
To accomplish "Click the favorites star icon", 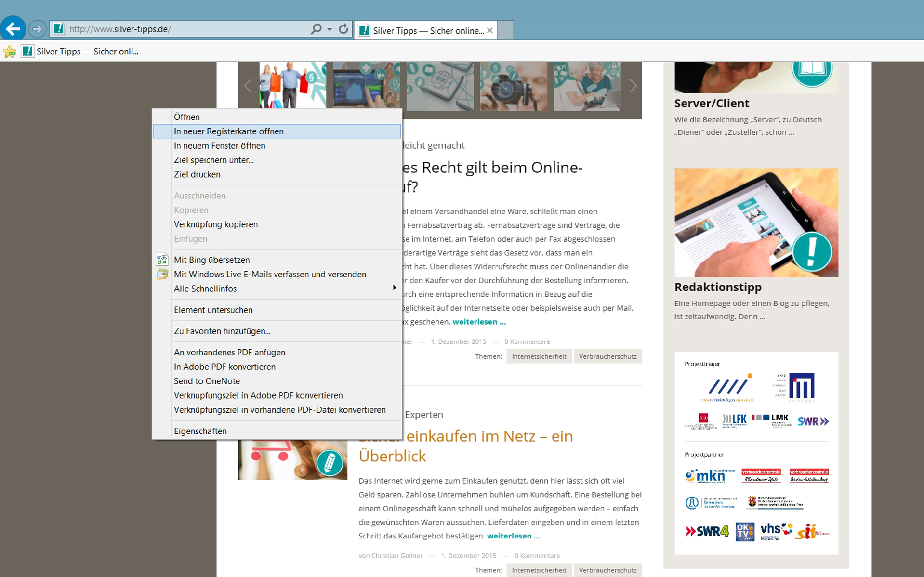I will pos(10,52).
